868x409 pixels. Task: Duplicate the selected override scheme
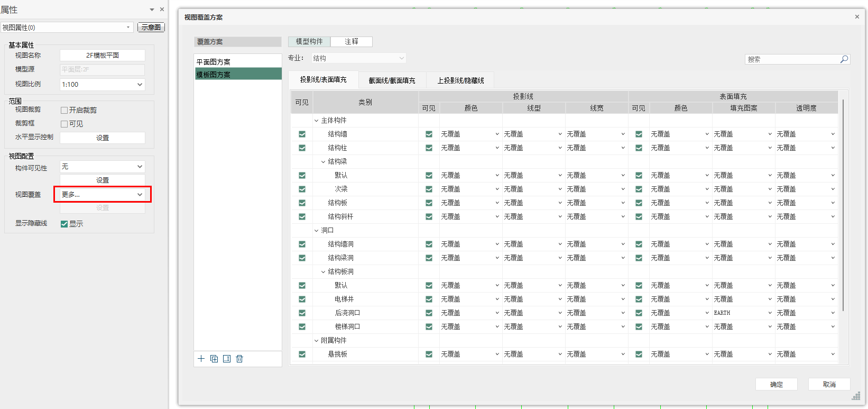click(x=214, y=359)
